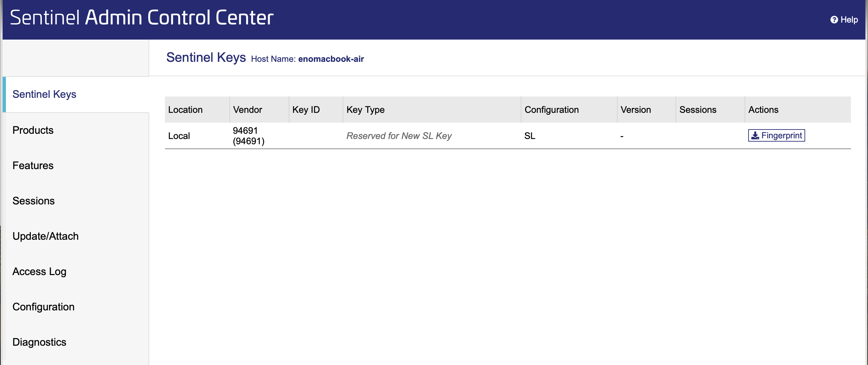The height and width of the screenshot is (365, 868).
Task: Select the 'Reserved for New SL Key' text
Action: click(x=399, y=136)
